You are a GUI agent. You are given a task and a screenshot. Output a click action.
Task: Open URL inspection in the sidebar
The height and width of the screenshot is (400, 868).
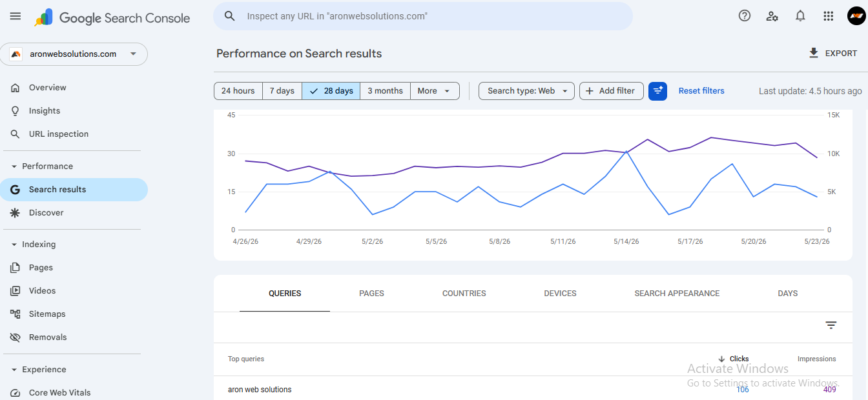[x=74, y=134]
